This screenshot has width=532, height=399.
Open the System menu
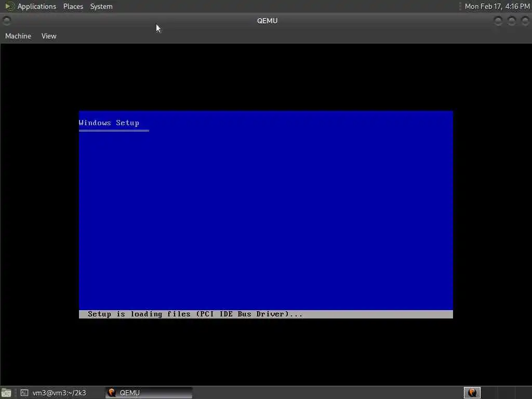101,6
